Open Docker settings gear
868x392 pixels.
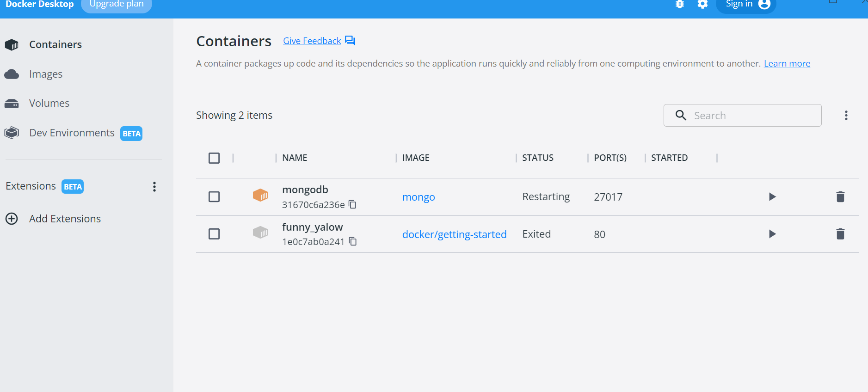[702, 4]
